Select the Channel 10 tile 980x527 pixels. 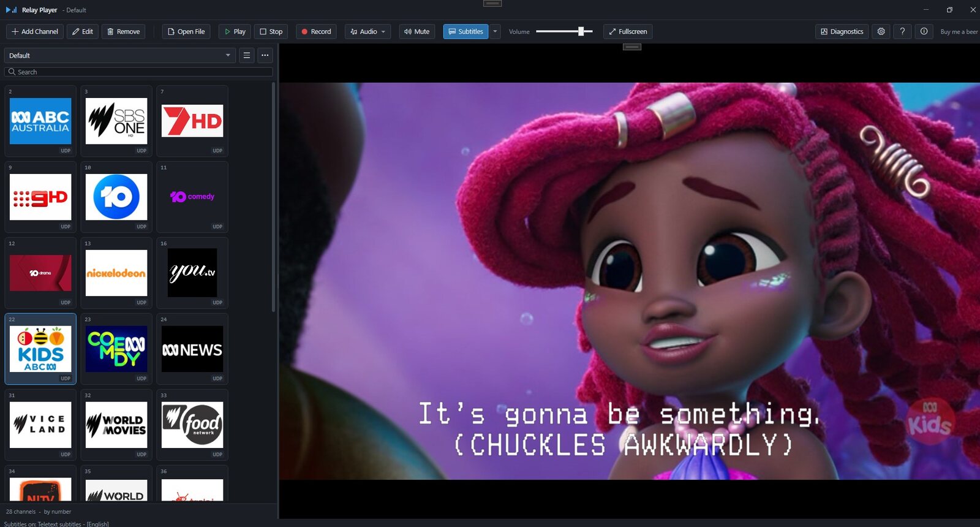[116, 197]
